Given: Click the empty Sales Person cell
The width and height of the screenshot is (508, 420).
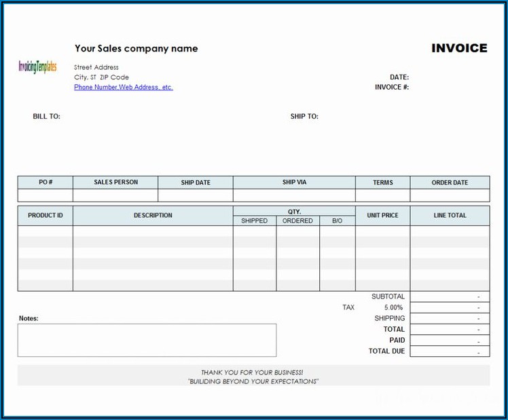Looking at the screenshot, I should tap(115, 195).
